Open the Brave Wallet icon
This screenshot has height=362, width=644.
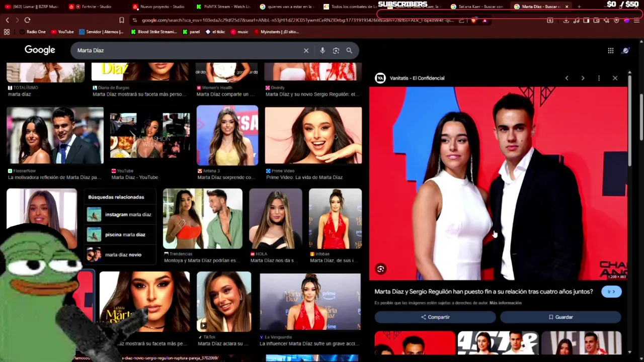[596, 21]
